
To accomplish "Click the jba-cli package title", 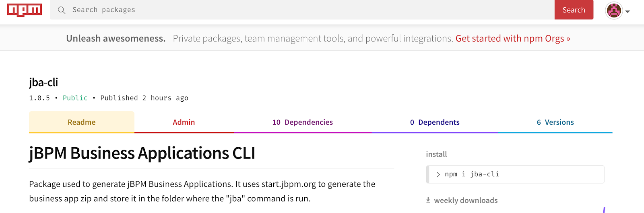I will [43, 82].
